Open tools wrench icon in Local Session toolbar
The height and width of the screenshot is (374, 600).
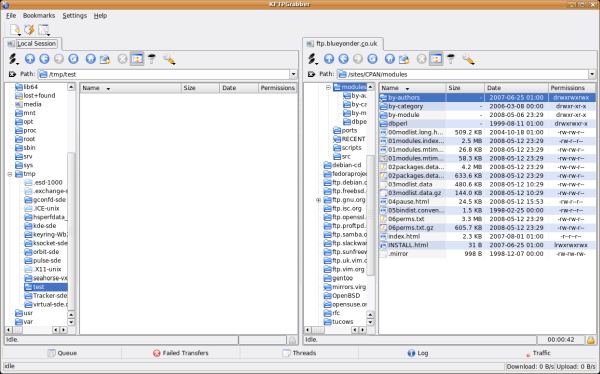coord(169,59)
